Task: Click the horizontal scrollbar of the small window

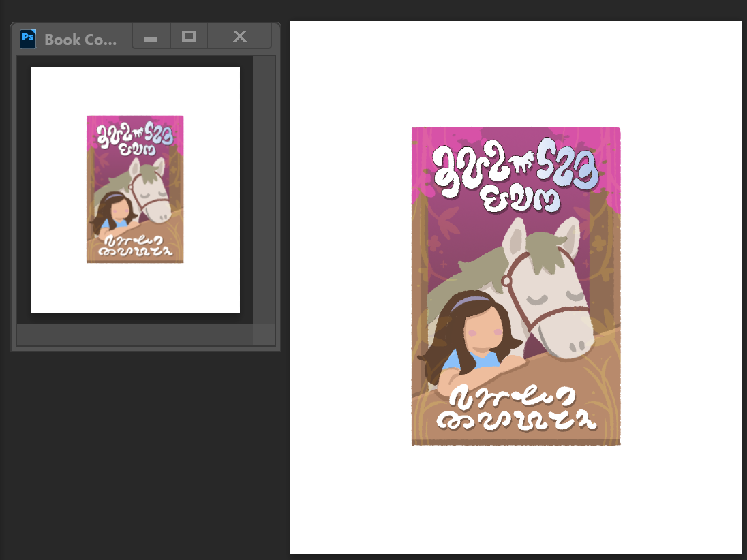Action: (x=134, y=335)
